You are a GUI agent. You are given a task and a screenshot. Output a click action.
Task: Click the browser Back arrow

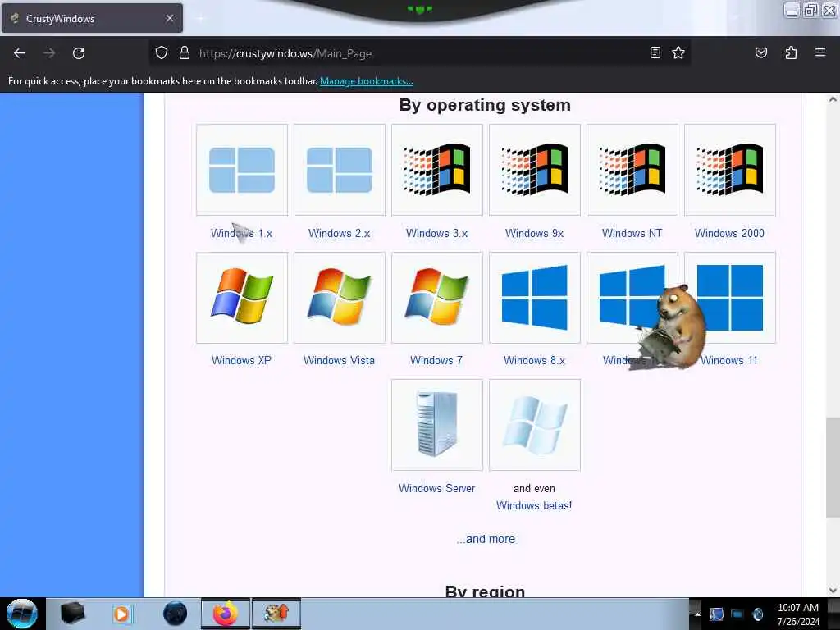point(20,53)
